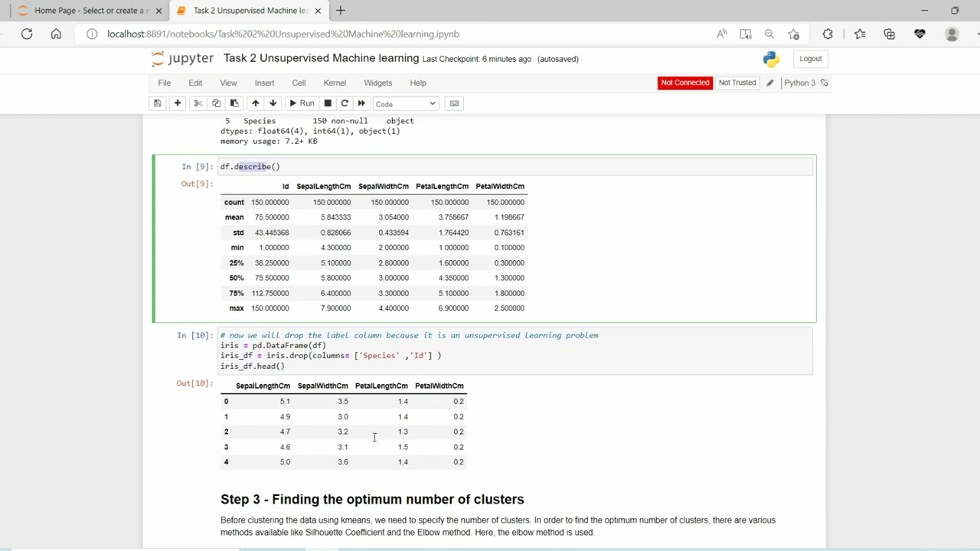
Task: Open the Widgets menu
Action: [x=377, y=83]
